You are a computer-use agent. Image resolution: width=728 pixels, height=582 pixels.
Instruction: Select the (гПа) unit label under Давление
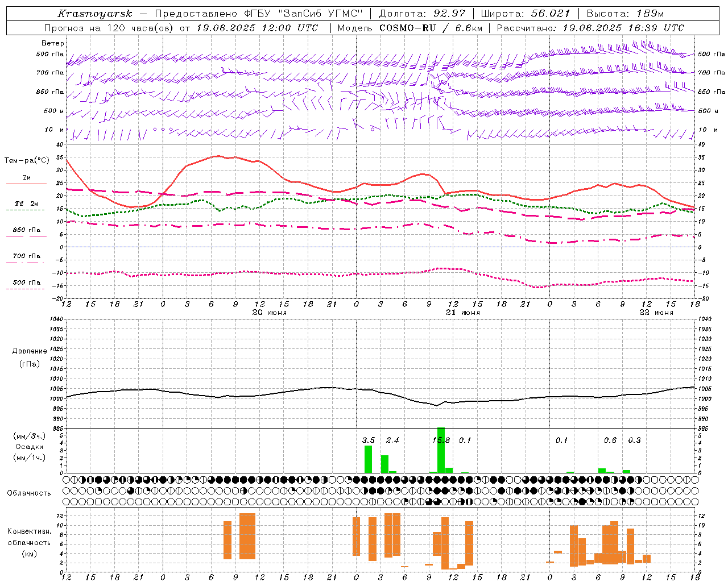click(30, 364)
